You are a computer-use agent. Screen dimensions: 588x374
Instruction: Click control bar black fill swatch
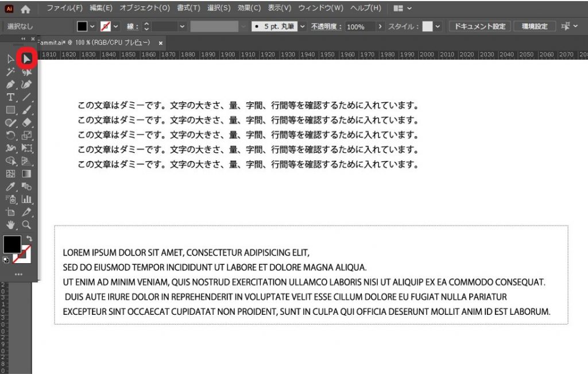click(x=82, y=26)
